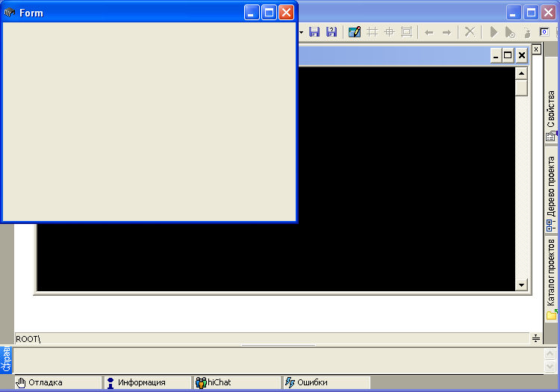Click the Save As floppy icon
The image size is (560, 392).
(332, 32)
